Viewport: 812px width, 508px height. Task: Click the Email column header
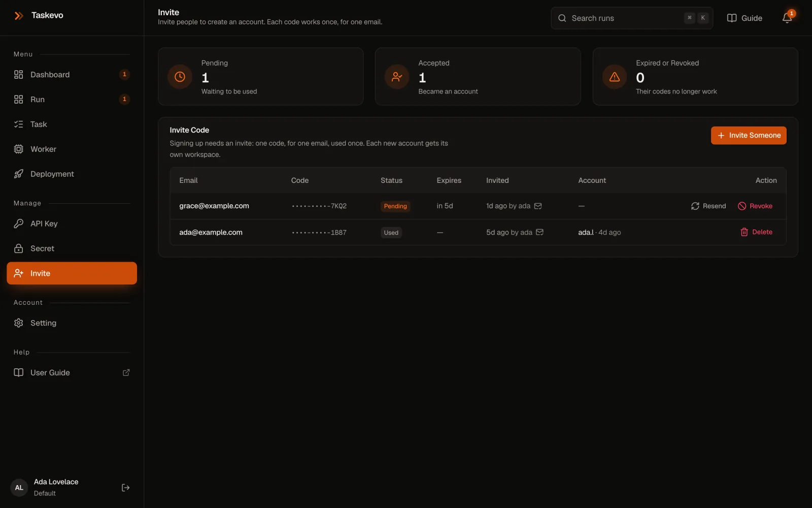[x=188, y=180]
